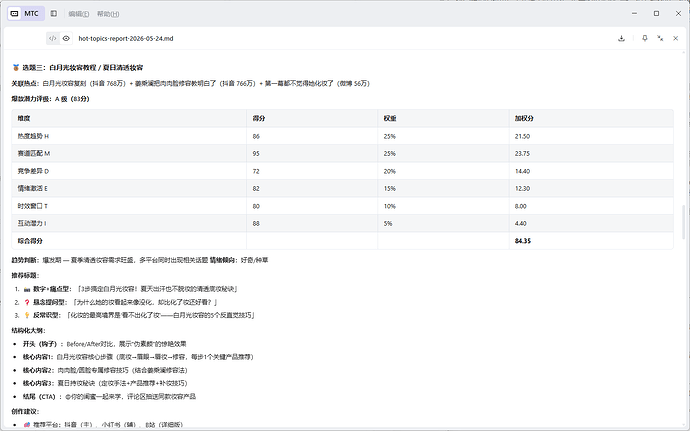Click the 趋势判断 label
The height and width of the screenshot is (431, 690).
pyautogui.click(x=25, y=260)
